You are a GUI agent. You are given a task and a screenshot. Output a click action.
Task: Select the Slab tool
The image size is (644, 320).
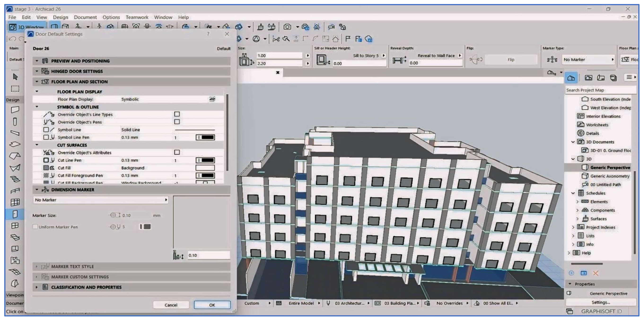pyautogui.click(x=15, y=144)
